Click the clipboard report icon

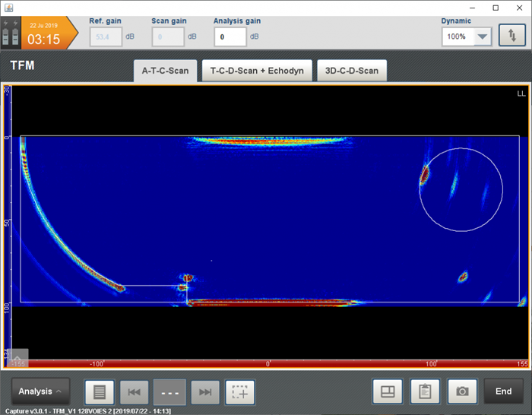click(425, 391)
